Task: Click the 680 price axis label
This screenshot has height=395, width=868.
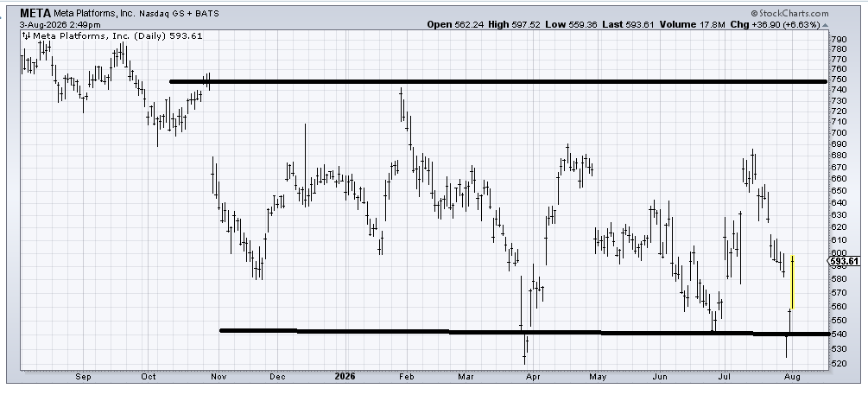Action: pyautogui.click(x=839, y=156)
